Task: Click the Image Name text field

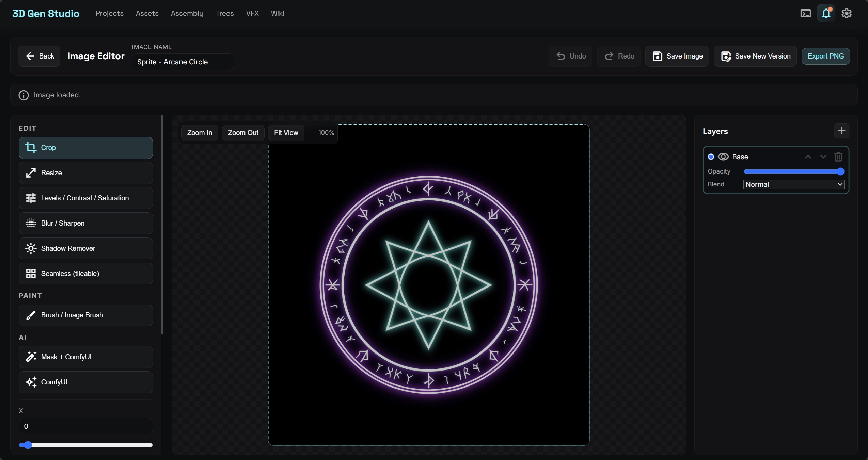Action: coord(183,62)
